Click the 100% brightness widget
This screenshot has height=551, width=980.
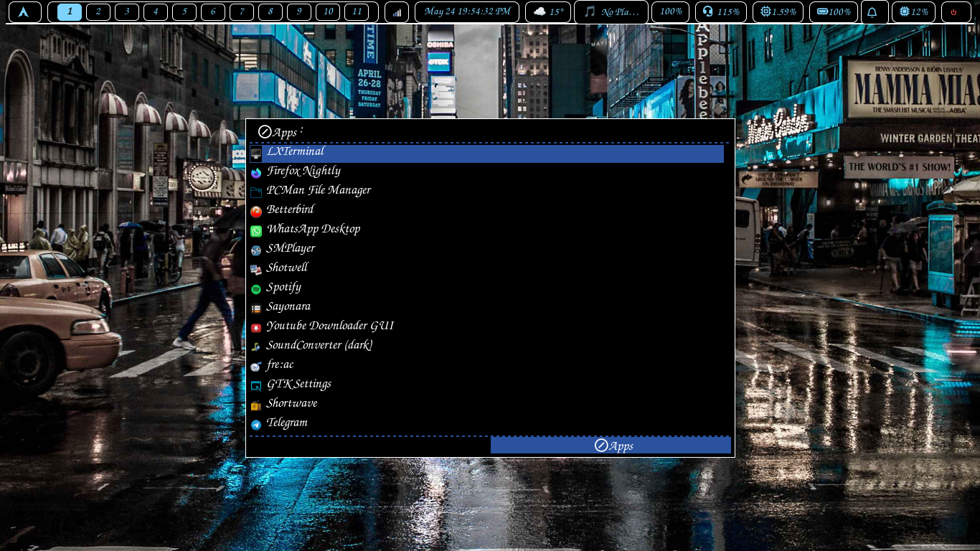pos(671,12)
